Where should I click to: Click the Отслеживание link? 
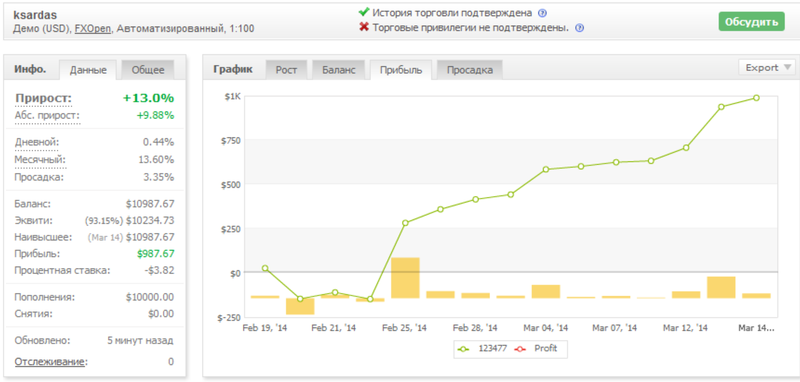(49, 362)
